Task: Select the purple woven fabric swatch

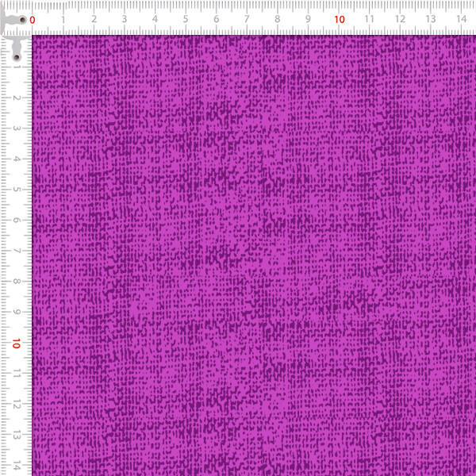Action: [254, 254]
